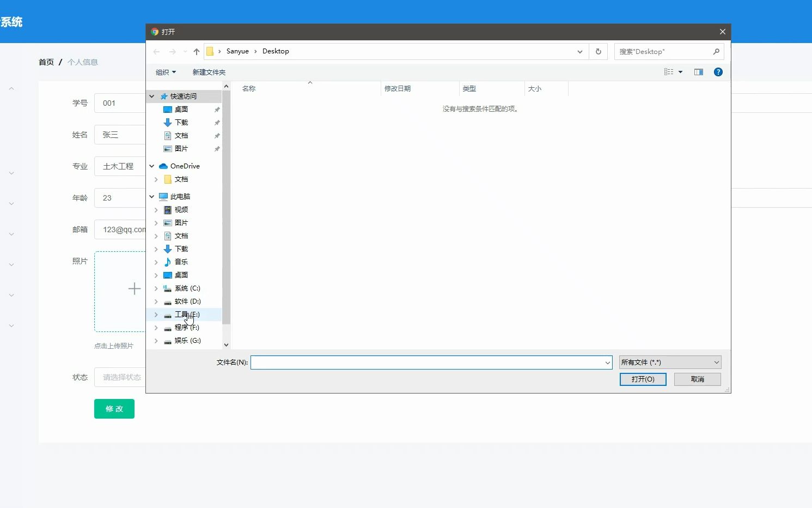
Task: Open the dialog help question mark icon
Action: point(718,71)
